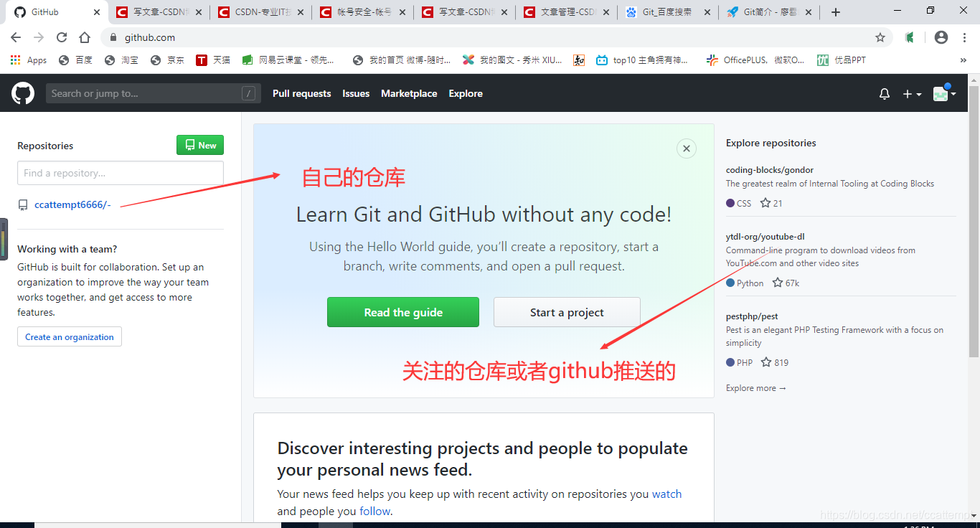Screen dimensions: 980x528
Task: Click the slash shortcut icon in search box
Action: point(248,93)
